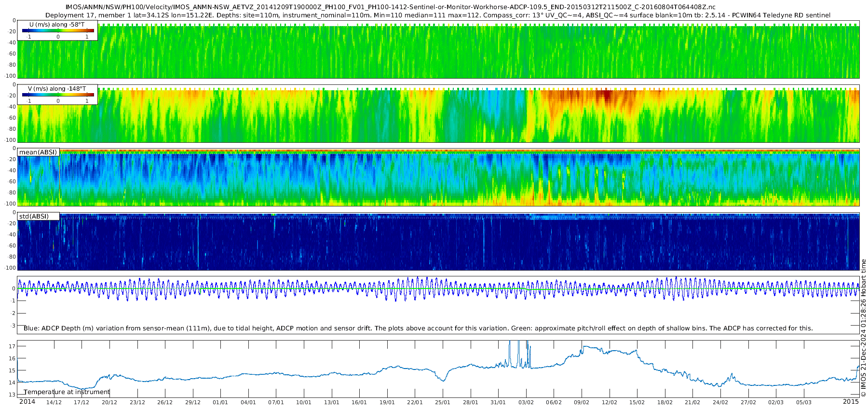Click the Deployment 17 metadata subtitle

pyautogui.click(x=438, y=15)
